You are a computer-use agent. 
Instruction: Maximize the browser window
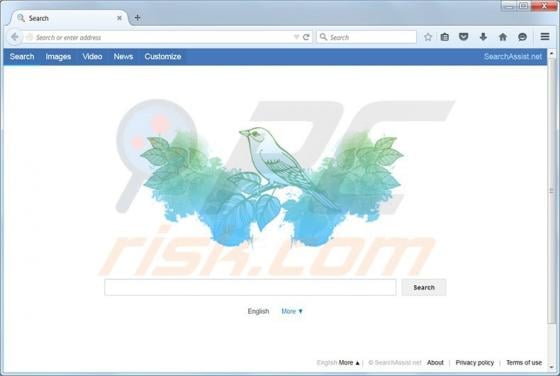[x=523, y=6]
